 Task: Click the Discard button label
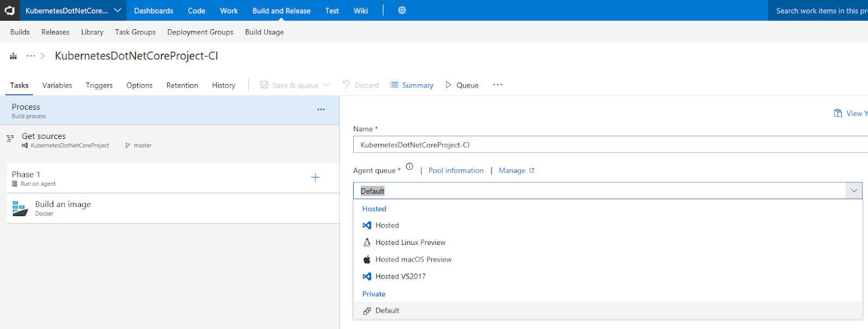[x=367, y=85]
